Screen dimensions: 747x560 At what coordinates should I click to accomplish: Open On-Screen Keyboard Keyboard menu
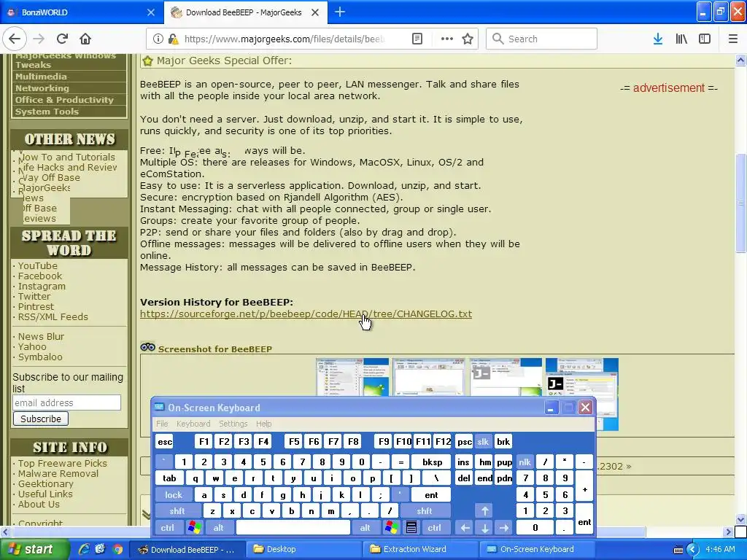click(193, 424)
